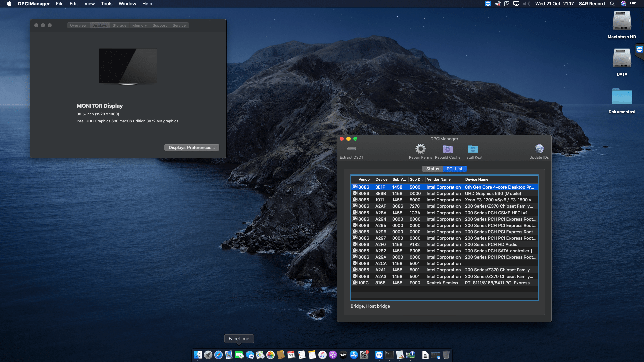
Task: Open Safari from the Dock
Action: coord(219,355)
